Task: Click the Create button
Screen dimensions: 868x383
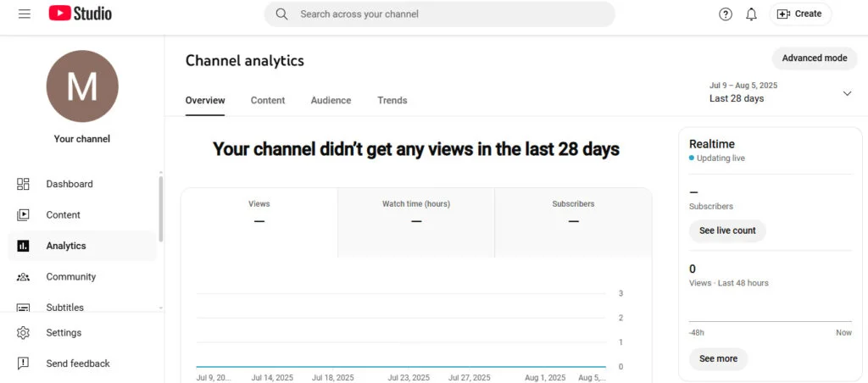Action: click(x=800, y=14)
